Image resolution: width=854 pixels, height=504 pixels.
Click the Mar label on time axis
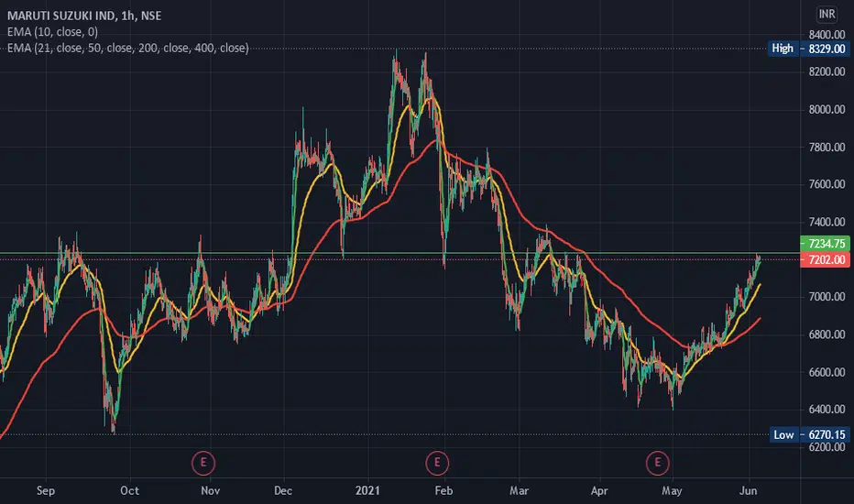(519, 491)
